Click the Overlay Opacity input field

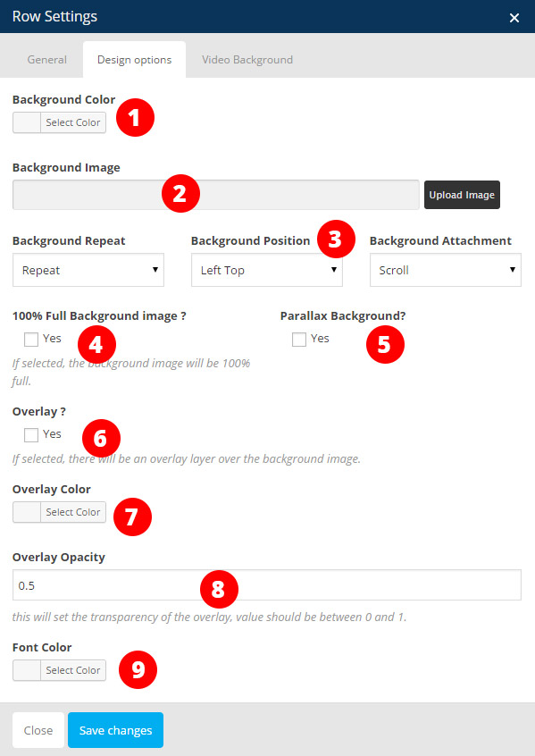(x=267, y=584)
